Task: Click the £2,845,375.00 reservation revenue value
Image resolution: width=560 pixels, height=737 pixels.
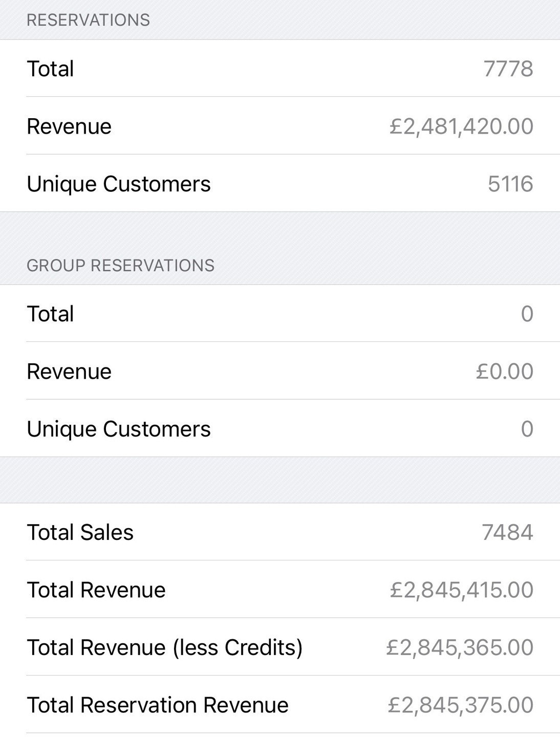Action: (x=460, y=705)
